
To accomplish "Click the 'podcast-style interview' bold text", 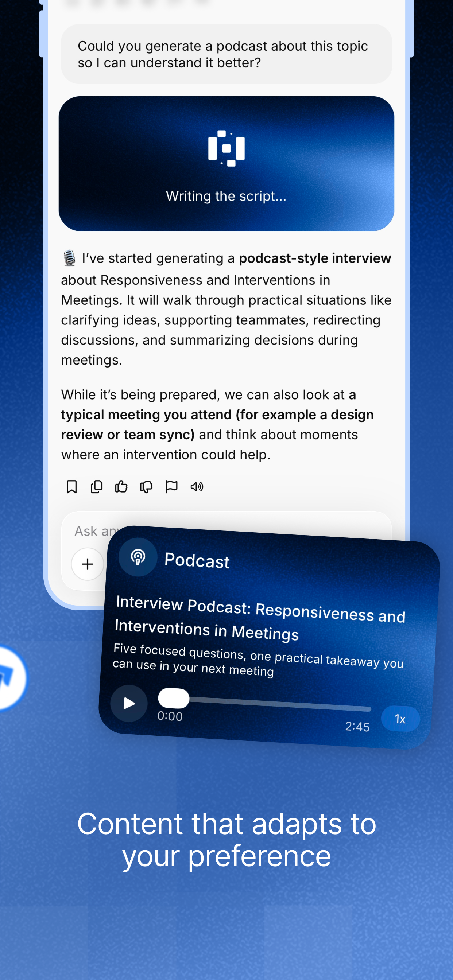I will 315,258.
